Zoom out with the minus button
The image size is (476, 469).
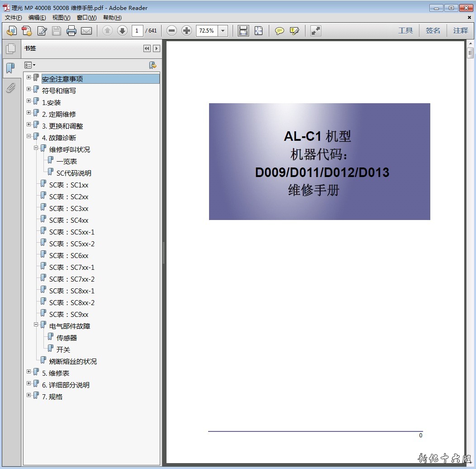pos(171,31)
